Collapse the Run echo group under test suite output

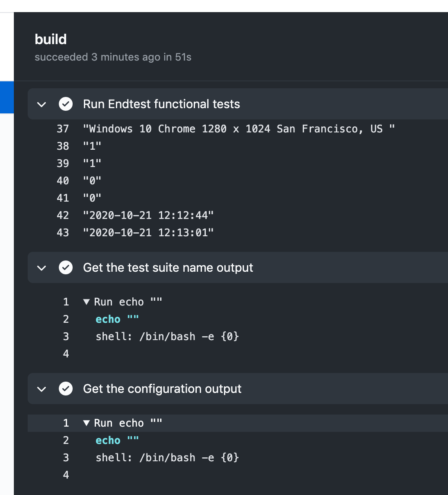click(86, 302)
